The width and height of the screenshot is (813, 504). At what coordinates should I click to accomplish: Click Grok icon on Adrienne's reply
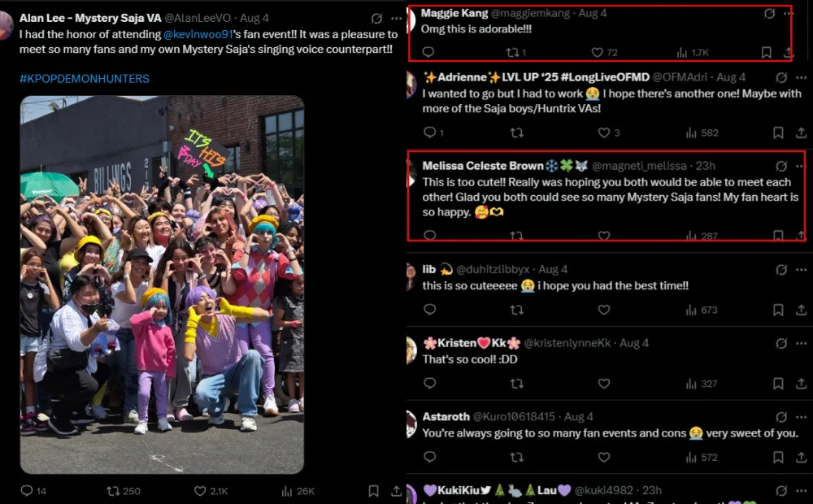coord(781,77)
